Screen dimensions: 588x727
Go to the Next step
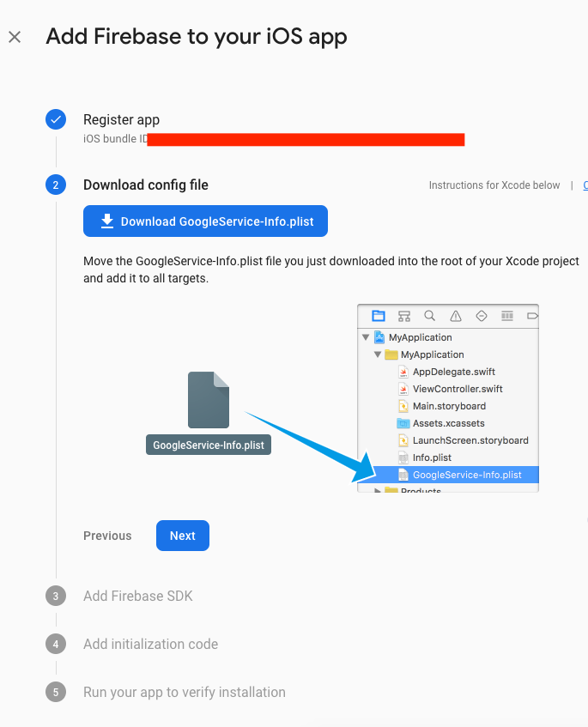(183, 536)
